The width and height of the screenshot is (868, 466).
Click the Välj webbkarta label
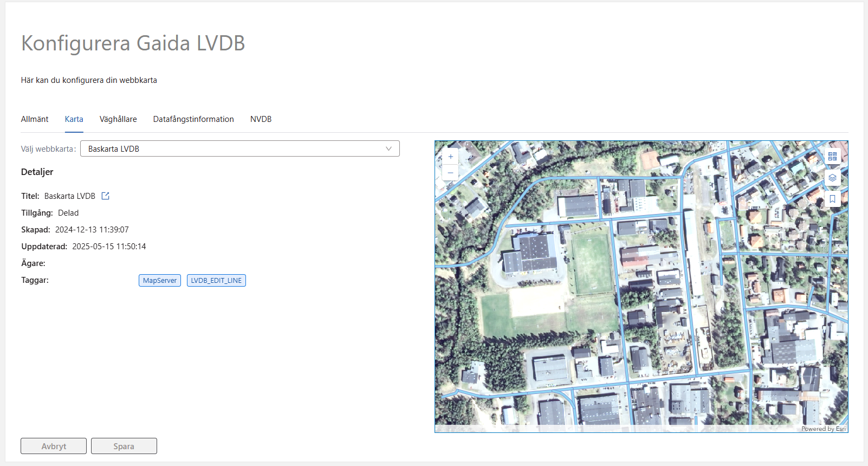[x=48, y=149]
